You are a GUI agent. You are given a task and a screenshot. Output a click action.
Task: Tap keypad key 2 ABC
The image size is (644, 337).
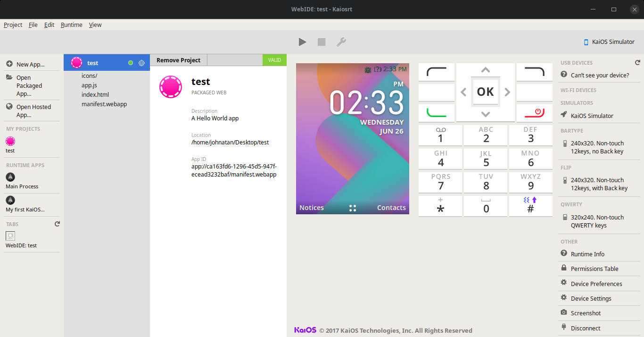tap(486, 135)
